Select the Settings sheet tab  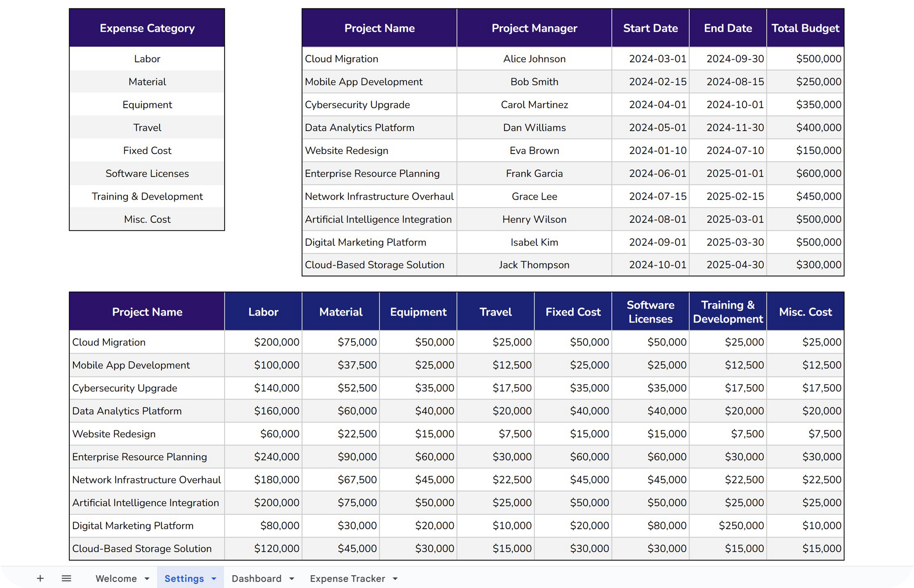click(x=184, y=579)
